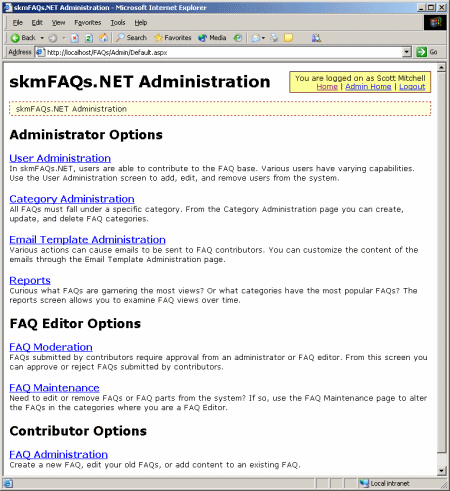Expand the Mail button dropdown arrow
The width and height of the screenshot is (450, 491).
coord(263,38)
